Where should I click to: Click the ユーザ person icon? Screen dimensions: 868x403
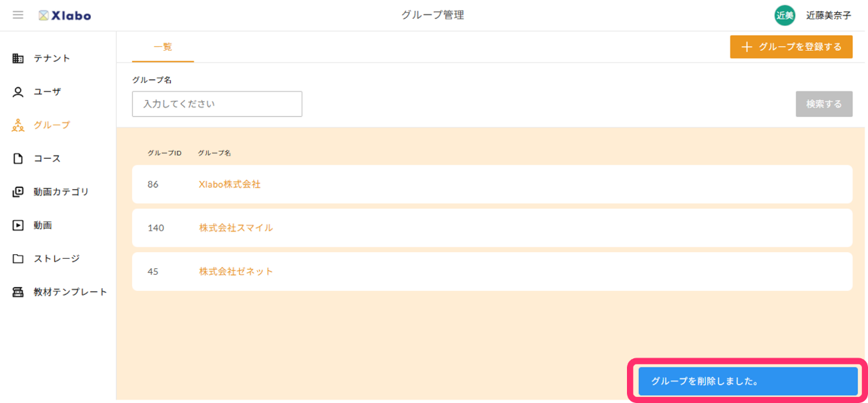pos(18,92)
